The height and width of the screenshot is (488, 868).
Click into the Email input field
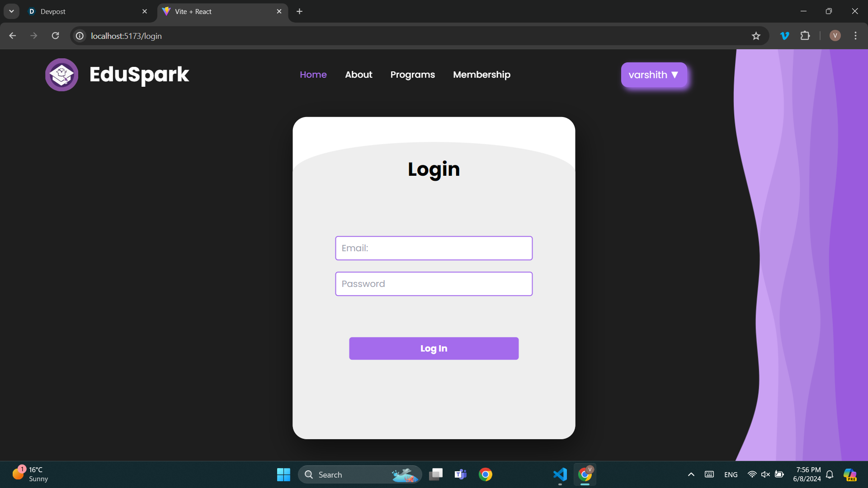[x=434, y=248]
